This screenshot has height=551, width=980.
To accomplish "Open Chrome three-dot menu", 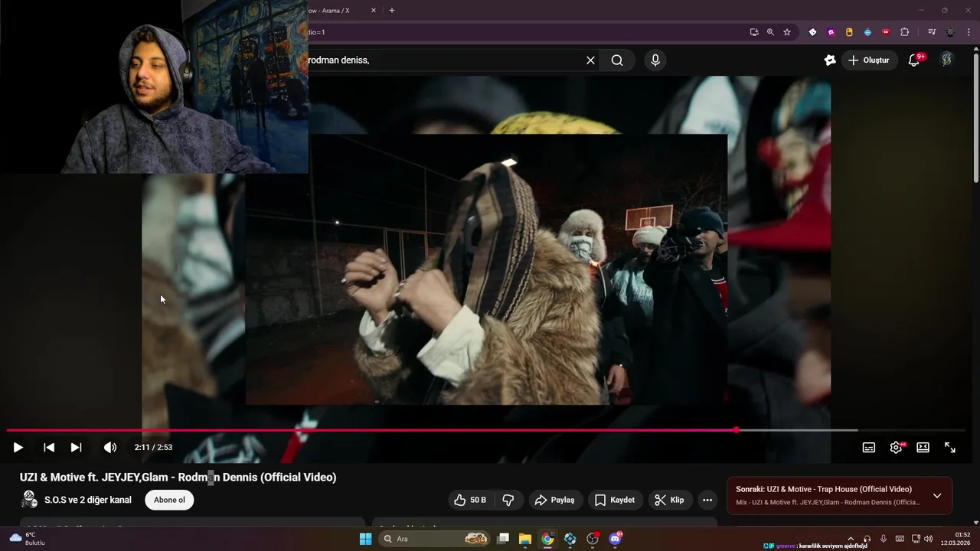I will coord(969,32).
